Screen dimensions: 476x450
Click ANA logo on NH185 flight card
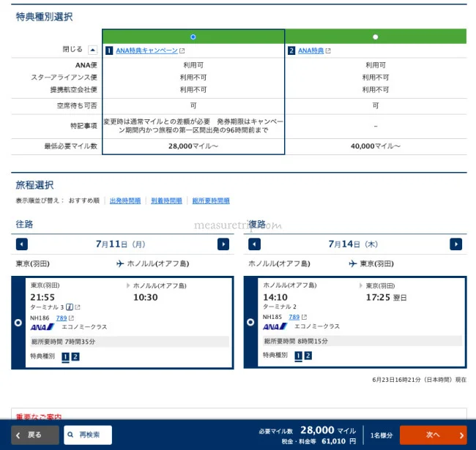pyautogui.click(x=275, y=326)
